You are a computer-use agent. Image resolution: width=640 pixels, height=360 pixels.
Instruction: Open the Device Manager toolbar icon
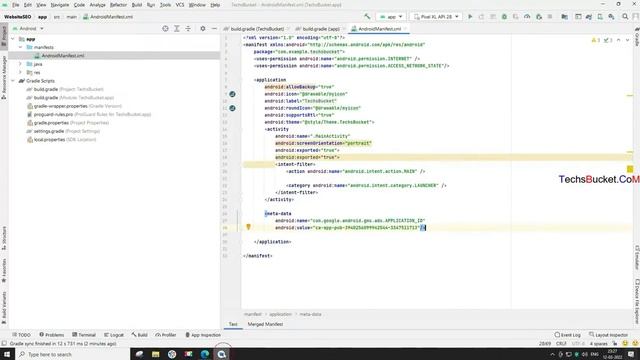[x=600, y=17]
